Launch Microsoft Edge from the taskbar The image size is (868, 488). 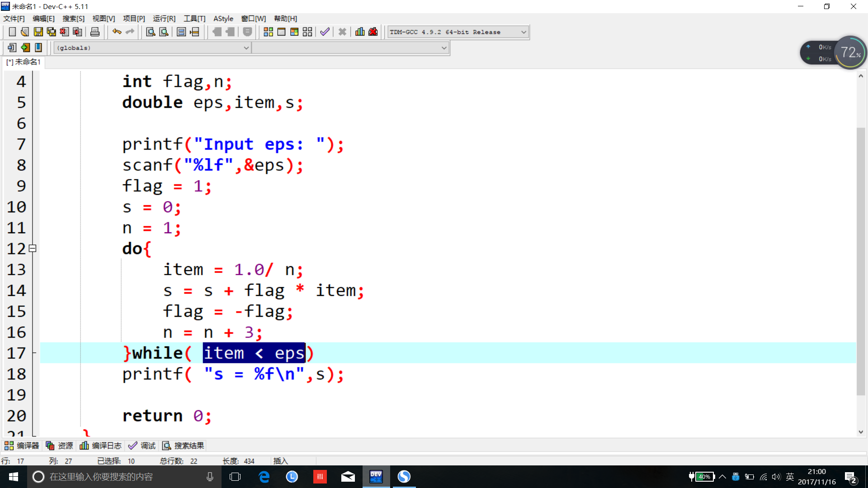click(264, 477)
